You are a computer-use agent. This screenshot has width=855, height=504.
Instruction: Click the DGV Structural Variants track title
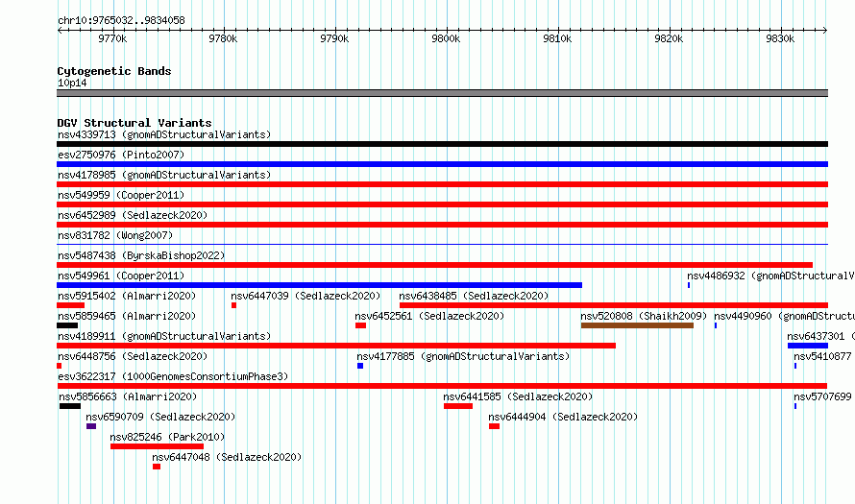(134, 123)
